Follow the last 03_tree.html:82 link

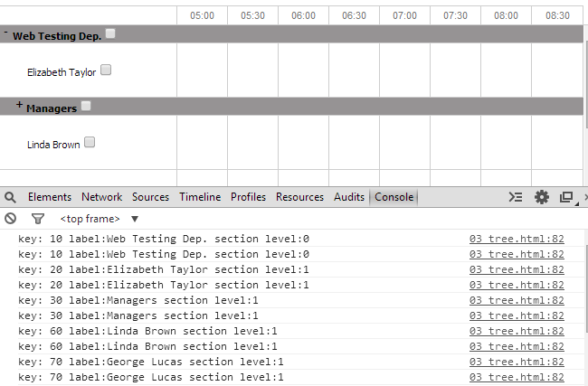517,377
